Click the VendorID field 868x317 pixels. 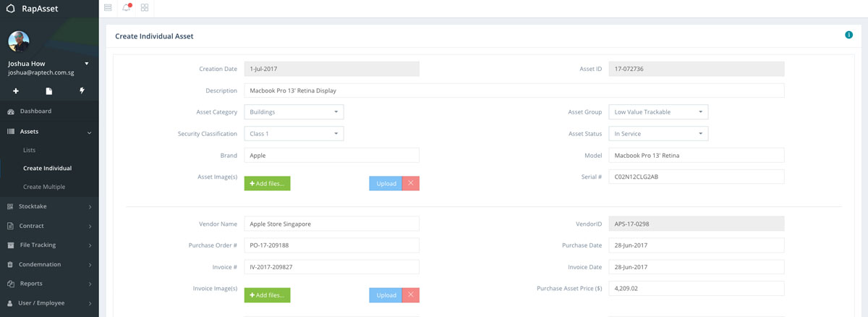(697, 224)
